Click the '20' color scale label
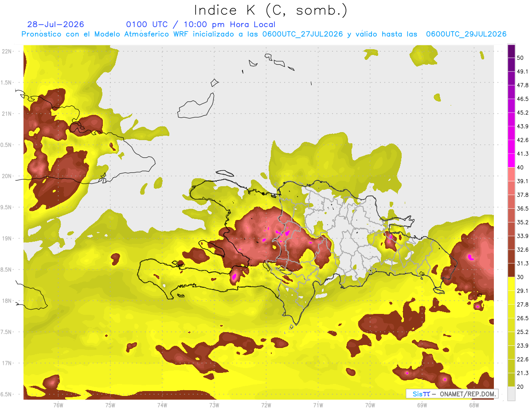 [521, 387]
